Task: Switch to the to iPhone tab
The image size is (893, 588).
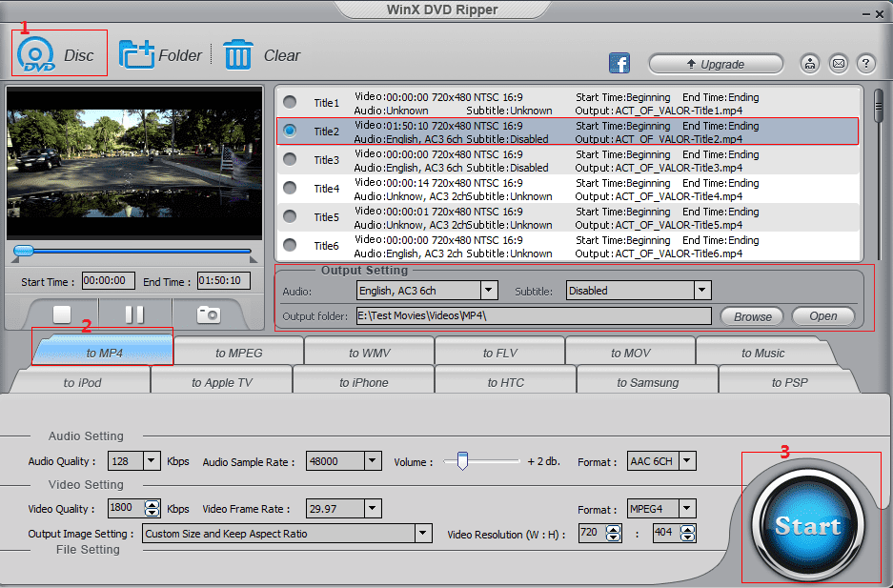Action: click(363, 382)
